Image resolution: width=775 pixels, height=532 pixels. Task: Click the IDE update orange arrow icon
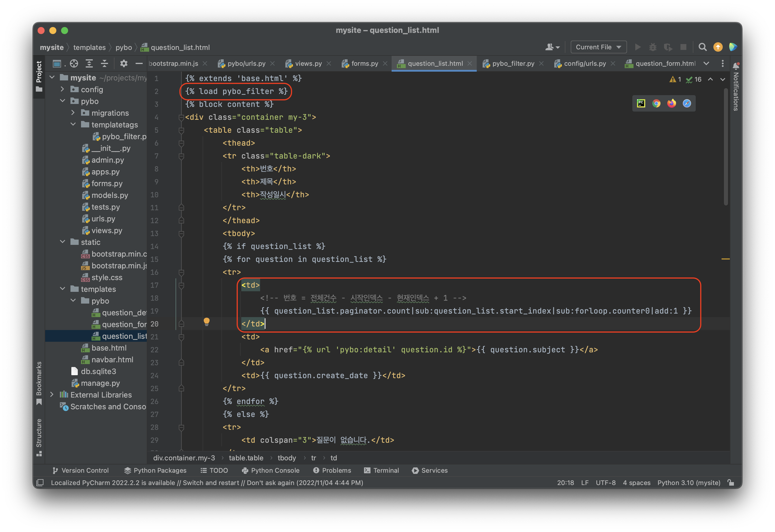pos(718,47)
